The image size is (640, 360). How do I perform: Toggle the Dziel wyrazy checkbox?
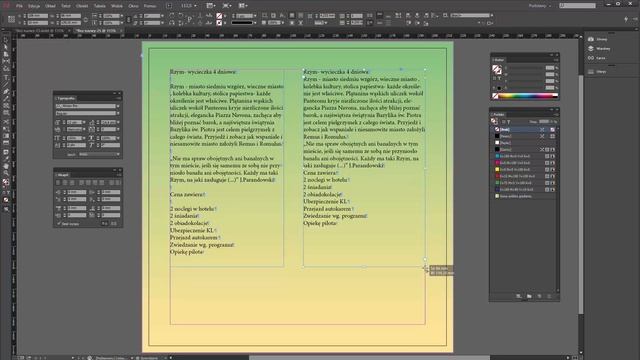(x=59, y=224)
